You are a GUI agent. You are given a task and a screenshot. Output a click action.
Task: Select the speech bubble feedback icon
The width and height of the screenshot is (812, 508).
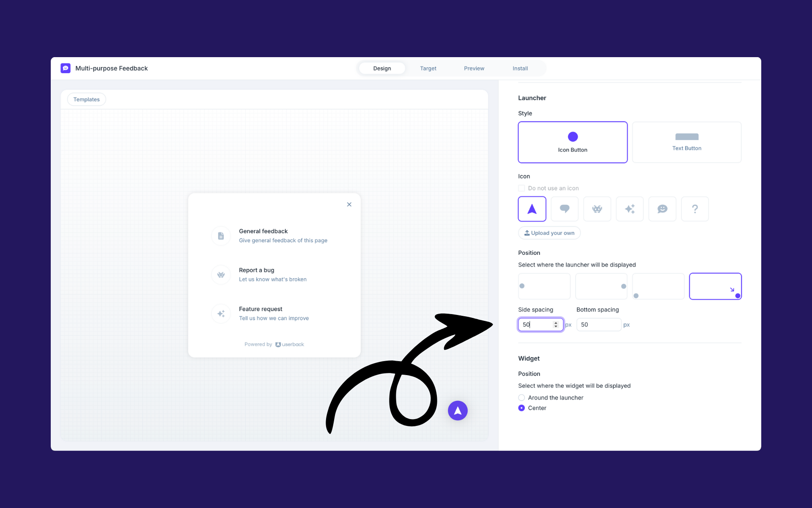tap(564, 208)
